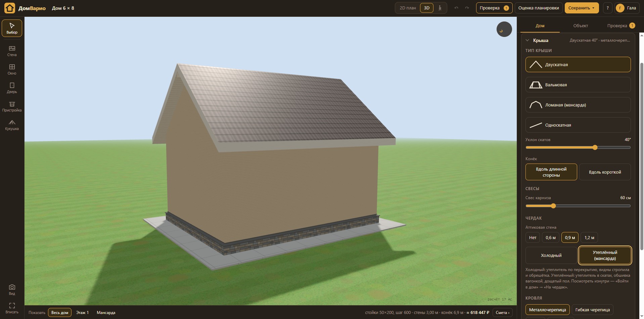Adjust the Уклон скатов slider
The height and width of the screenshot is (319, 644).
(x=578, y=147)
